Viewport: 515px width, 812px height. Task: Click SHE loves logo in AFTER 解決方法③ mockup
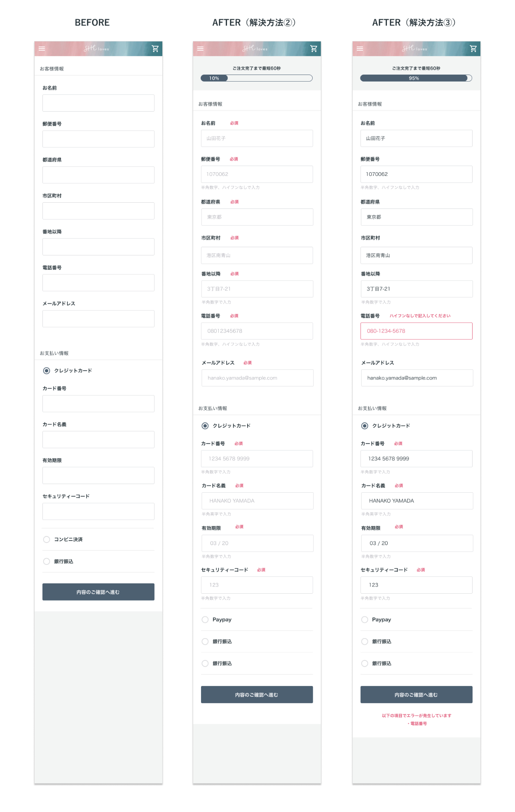[414, 49]
